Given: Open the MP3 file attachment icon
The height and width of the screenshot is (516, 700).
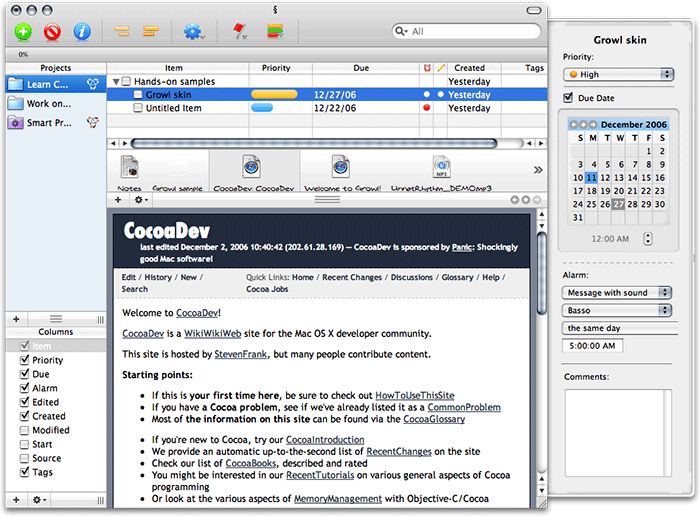Looking at the screenshot, I should (441, 167).
